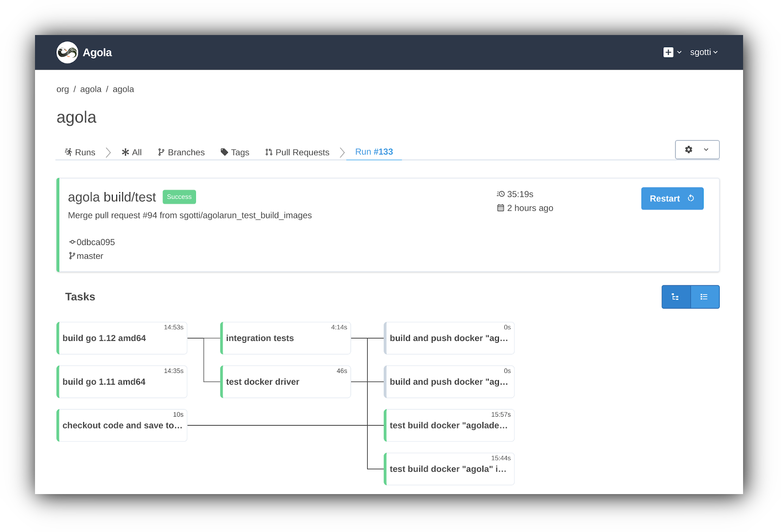
Task: Click the Agola logo icon
Action: coord(67,53)
